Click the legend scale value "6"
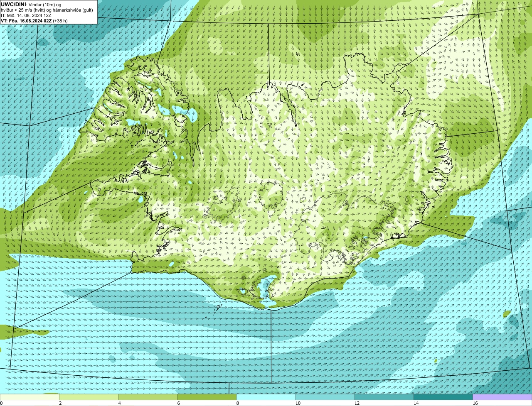The width and height of the screenshot is (532, 406). (x=178, y=403)
